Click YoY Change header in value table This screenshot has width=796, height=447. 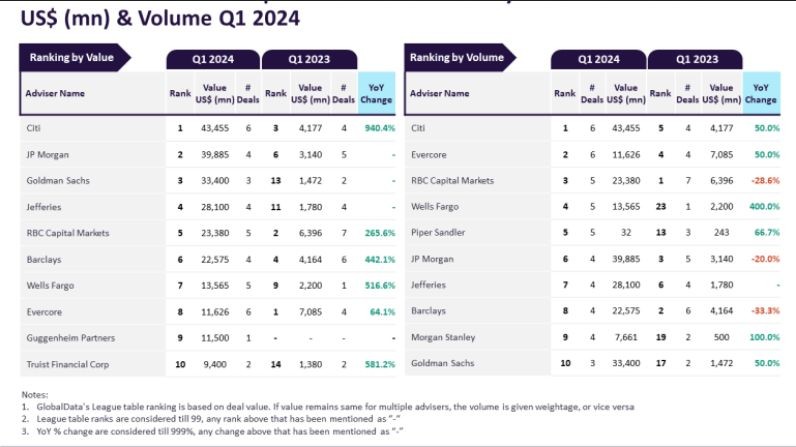376,94
